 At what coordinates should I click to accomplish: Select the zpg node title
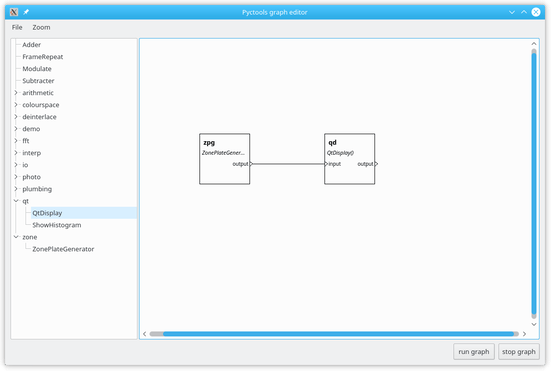pyautogui.click(x=209, y=143)
